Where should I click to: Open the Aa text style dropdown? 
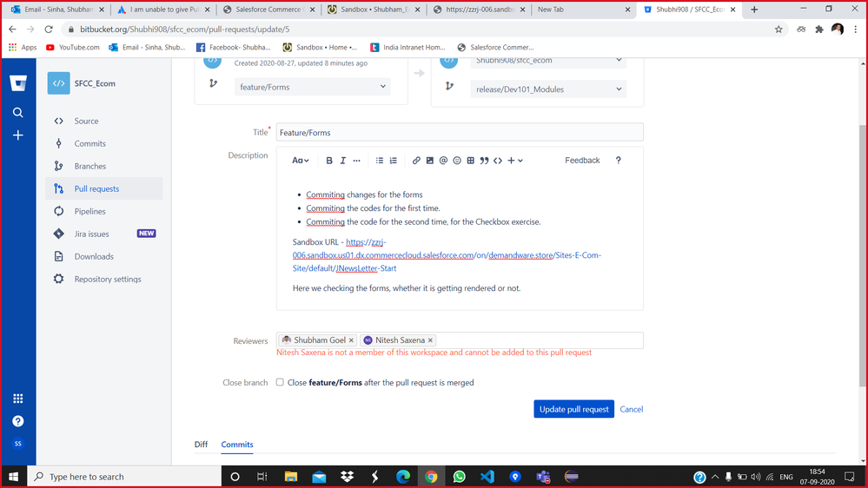tap(300, 161)
